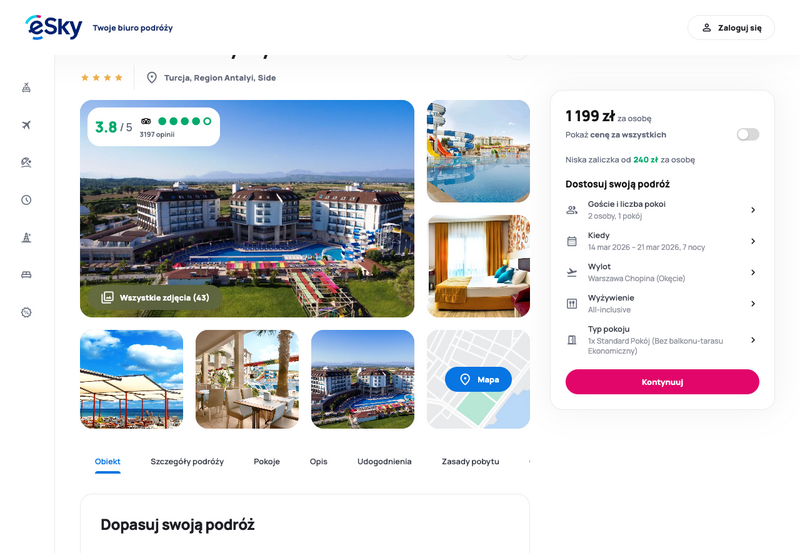Expand the Kiedy dates option
The height and width of the screenshot is (553, 800).
(x=662, y=241)
